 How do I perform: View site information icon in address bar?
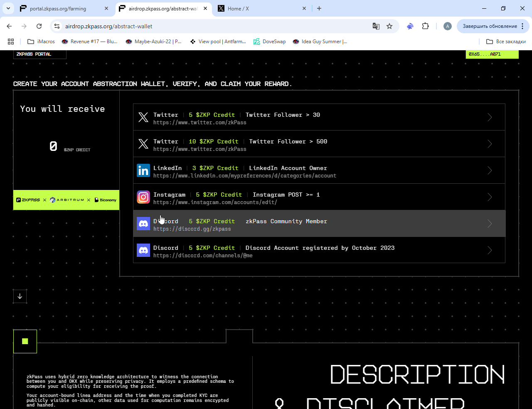click(x=57, y=26)
